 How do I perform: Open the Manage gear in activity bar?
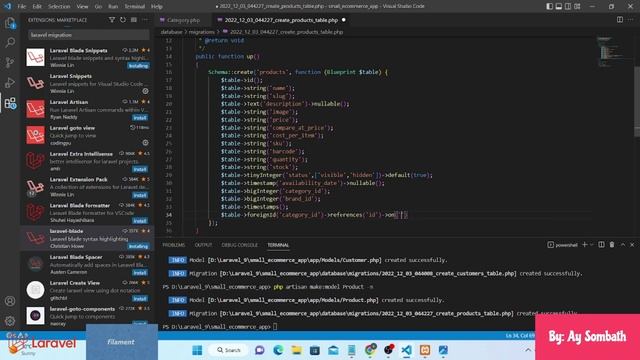click(10, 321)
